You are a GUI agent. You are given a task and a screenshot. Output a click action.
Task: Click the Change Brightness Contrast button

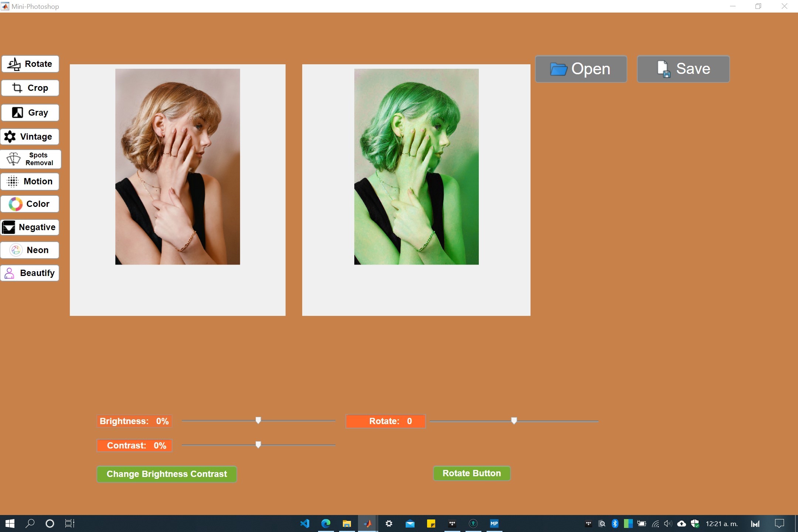pyautogui.click(x=167, y=474)
